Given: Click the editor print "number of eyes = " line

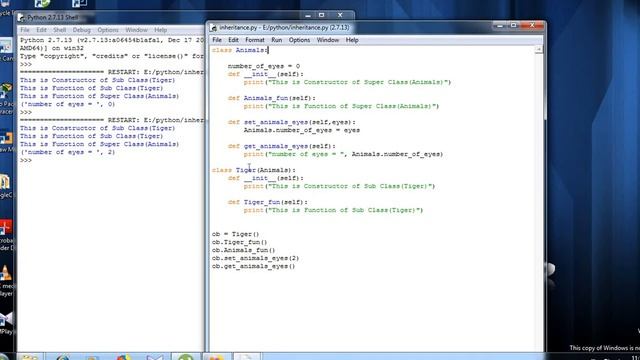Looking at the screenshot, I should point(343,154).
